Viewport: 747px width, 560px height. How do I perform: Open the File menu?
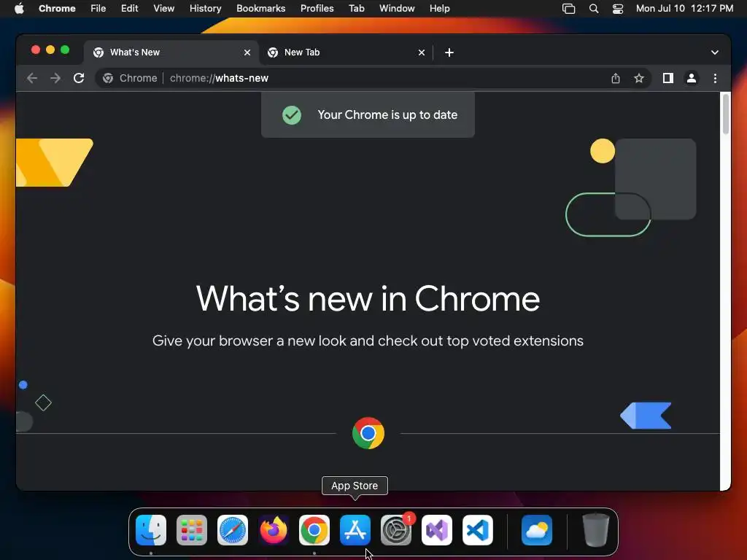coord(98,9)
